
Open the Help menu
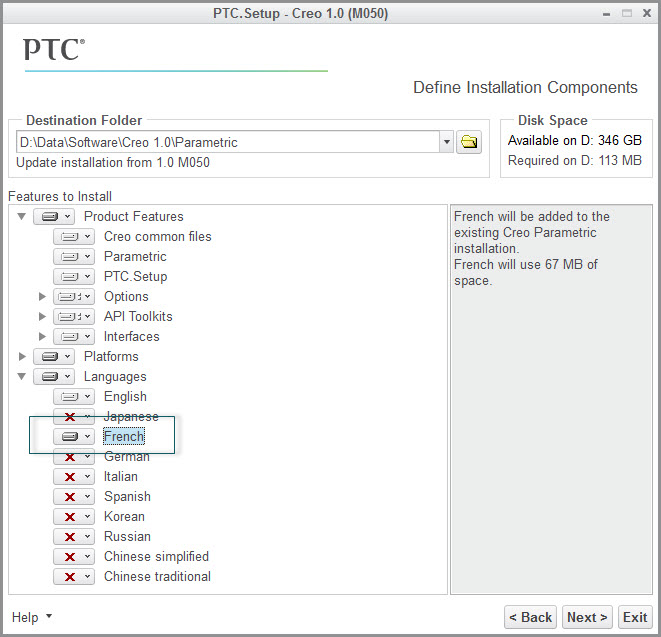click(32, 617)
